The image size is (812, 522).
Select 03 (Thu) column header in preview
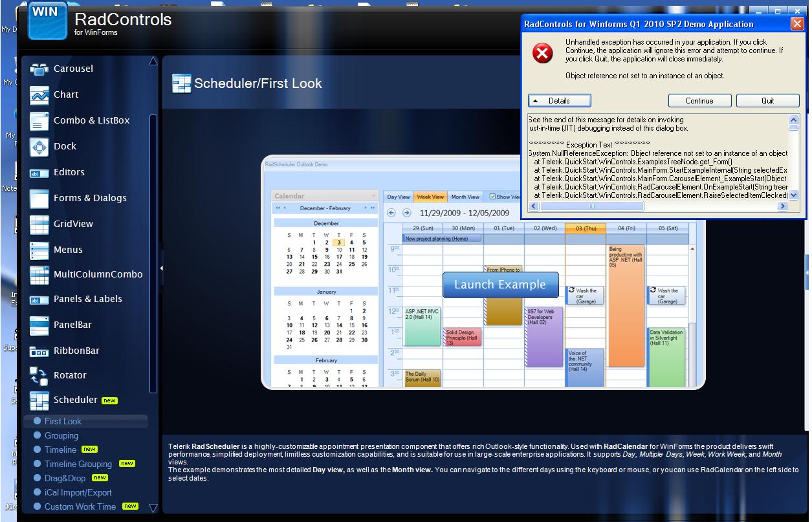pyautogui.click(x=585, y=228)
